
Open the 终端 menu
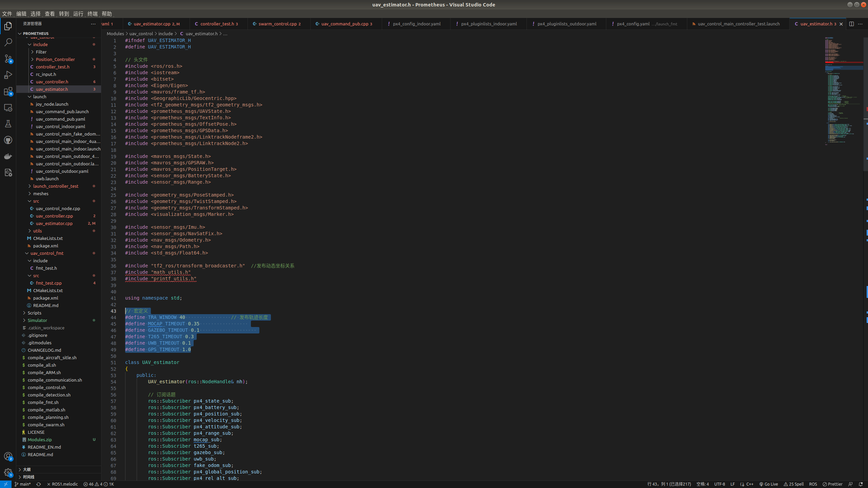(92, 14)
